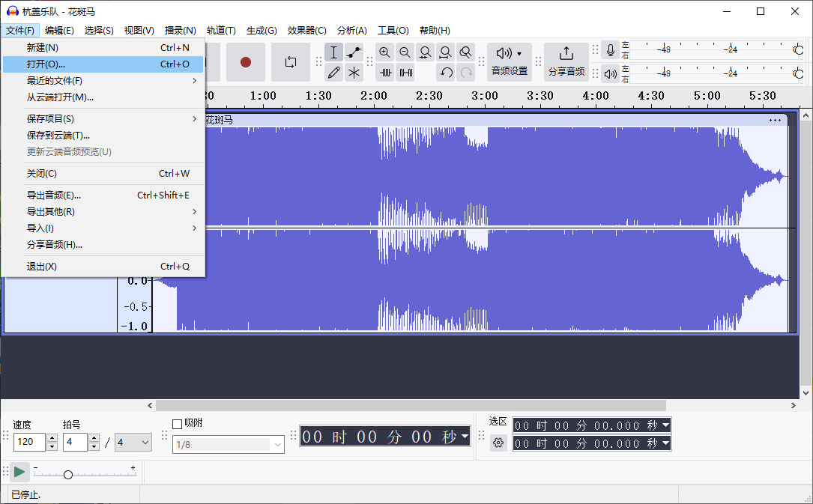The width and height of the screenshot is (813, 504).
Task: Open the time display format dropdown
Action: coord(464,437)
